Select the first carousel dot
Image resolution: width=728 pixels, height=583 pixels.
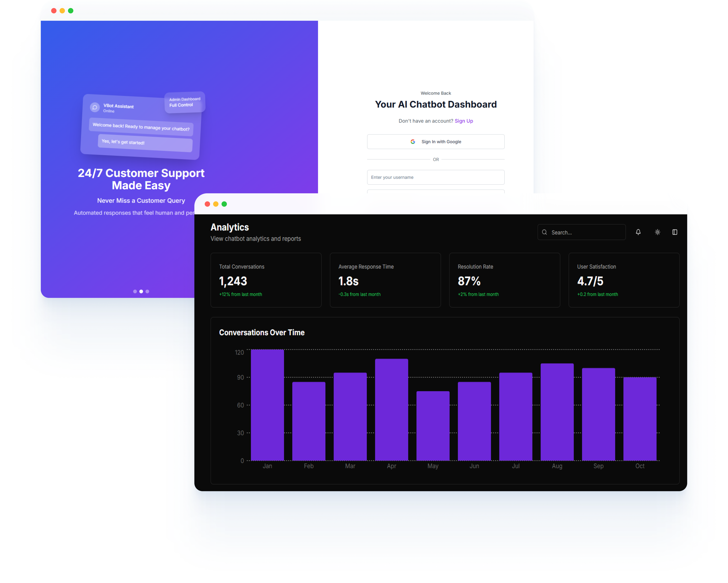(x=135, y=291)
